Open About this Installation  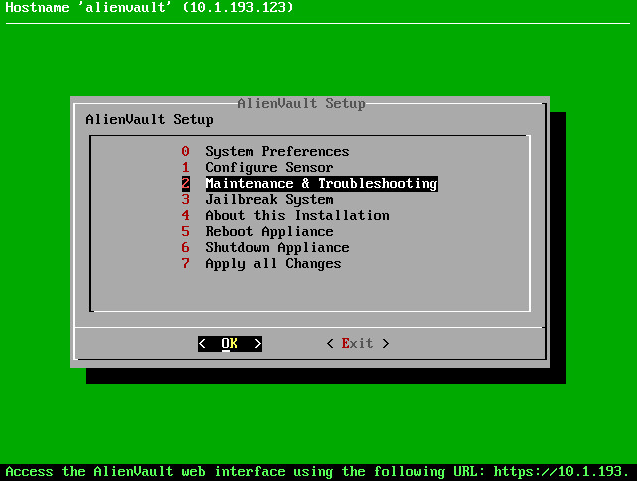285,215
